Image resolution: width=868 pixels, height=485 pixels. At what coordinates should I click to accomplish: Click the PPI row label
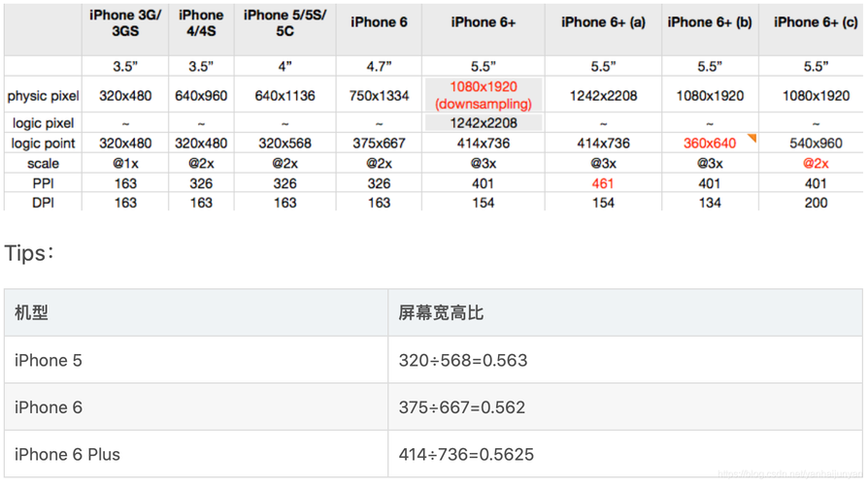coord(43,183)
